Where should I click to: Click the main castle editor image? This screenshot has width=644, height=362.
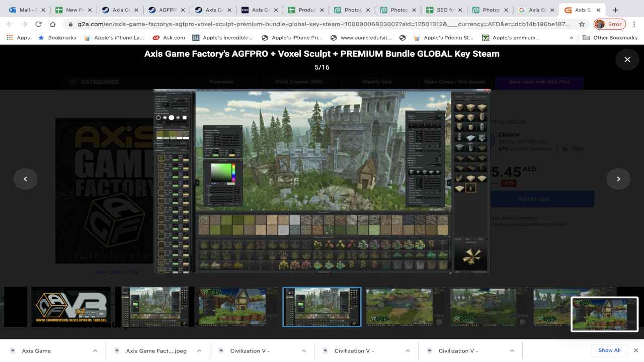322,182
